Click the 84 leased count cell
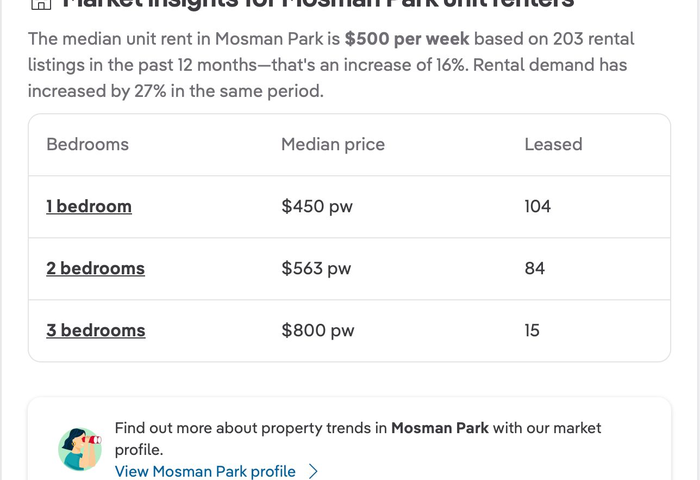Image resolution: width=700 pixels, height=480 pixels. [x=535, y=268]
